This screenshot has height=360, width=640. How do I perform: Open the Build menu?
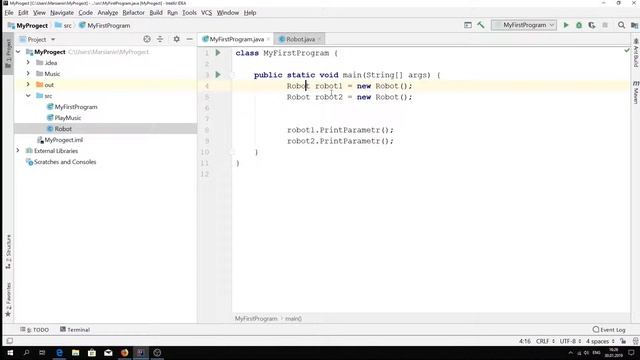pyautogui.click(x=156, y=13)
